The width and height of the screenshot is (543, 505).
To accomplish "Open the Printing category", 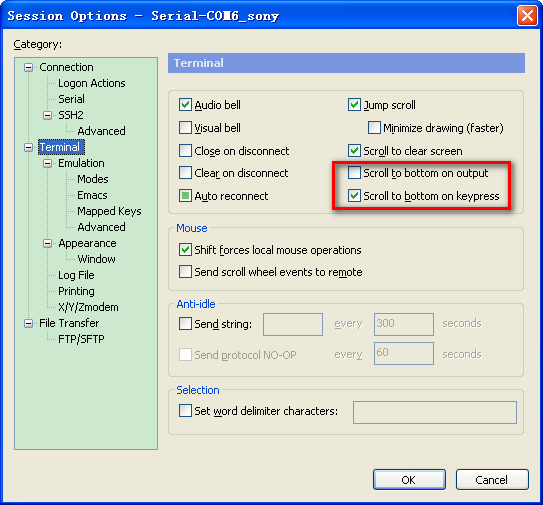I will [x=76, y=291].
